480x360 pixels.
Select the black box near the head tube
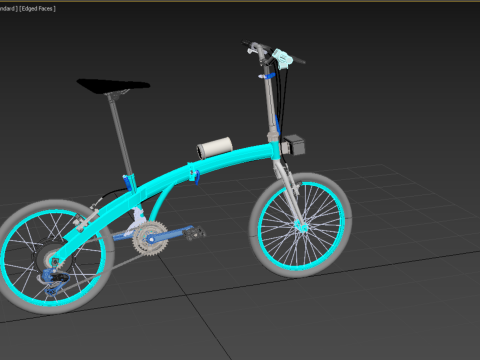pos(294,145)
